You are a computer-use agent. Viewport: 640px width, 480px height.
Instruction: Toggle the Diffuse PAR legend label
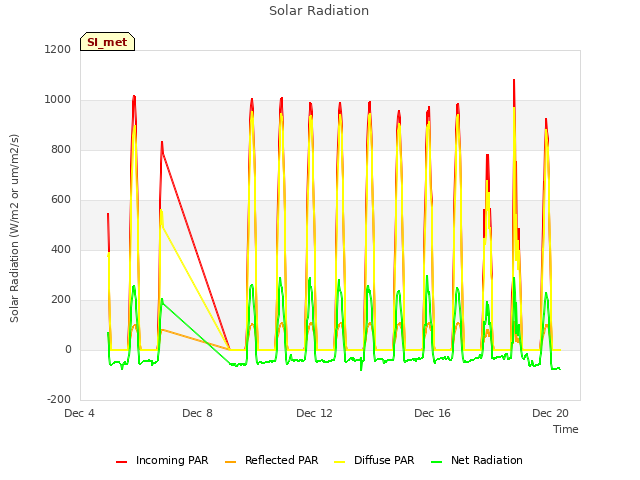click(x=384, y=460)
